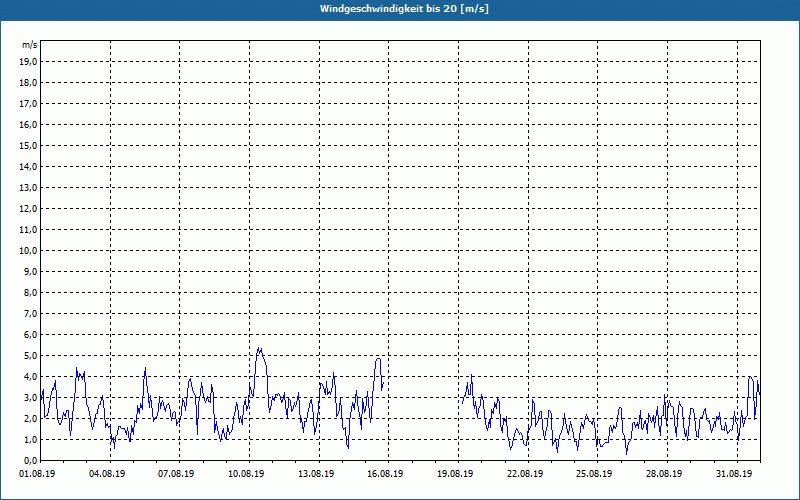Click the '0,0' y-axis label
The height and width of the screenshot is (500, 800).
[31, 460]
